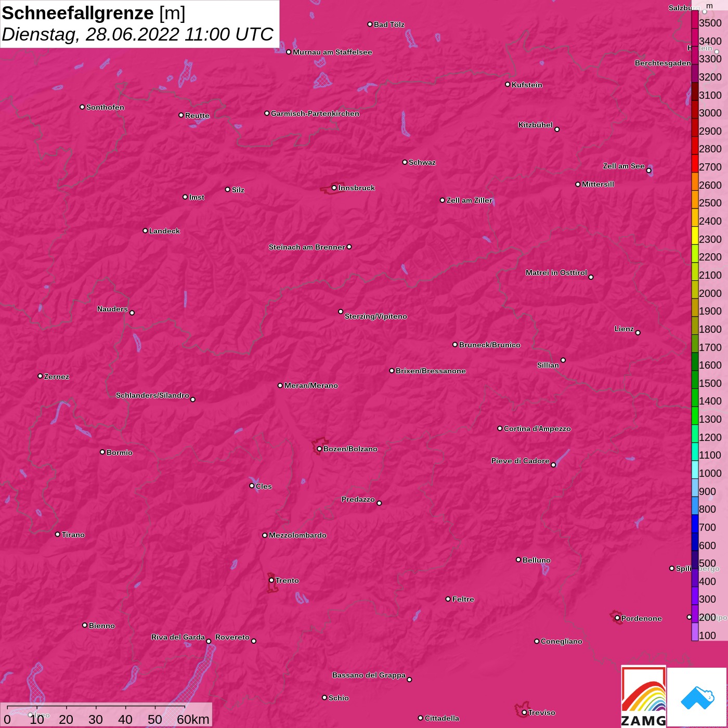Image resolution: width=728 pixels, height=728 pixels.
Task: Click the Imst label
Action: 197,197
